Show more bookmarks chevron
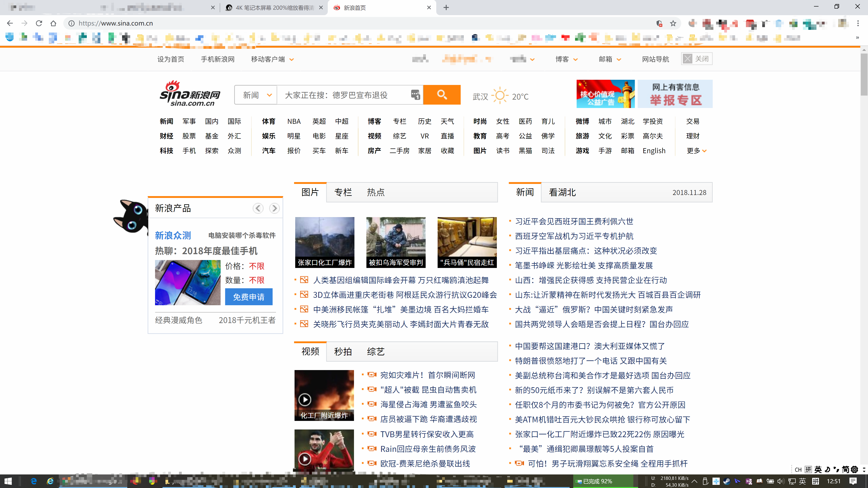Screen dimensions: 868x488 [x=858, y=38]
